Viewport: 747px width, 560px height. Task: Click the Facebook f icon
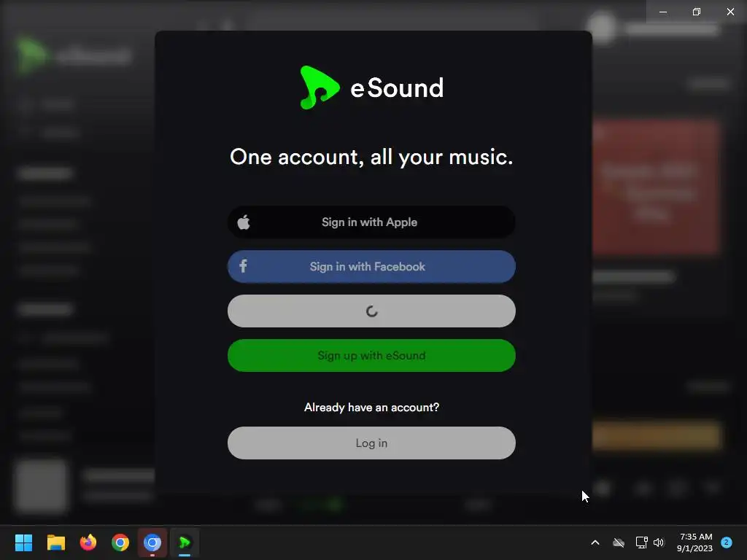(x=243, y=265)
